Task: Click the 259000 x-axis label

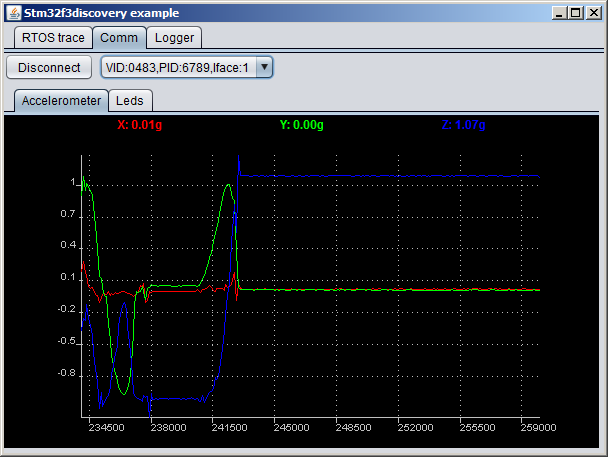Action: click(539, 428)
